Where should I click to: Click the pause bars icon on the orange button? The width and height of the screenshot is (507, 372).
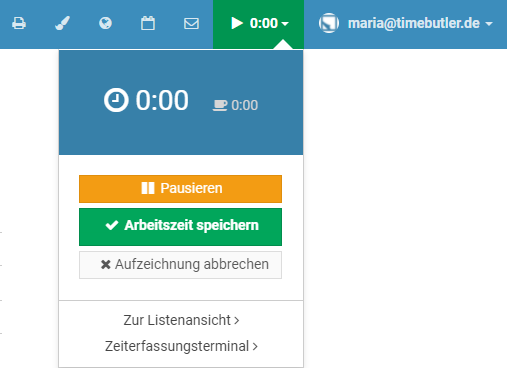tap(148, 188)
